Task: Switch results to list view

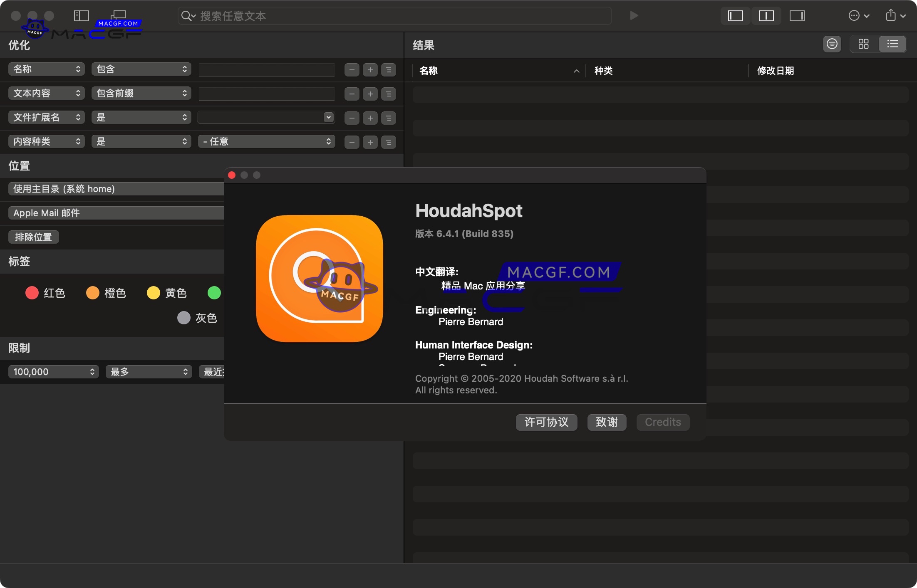Action: click(x=892, y=44)
